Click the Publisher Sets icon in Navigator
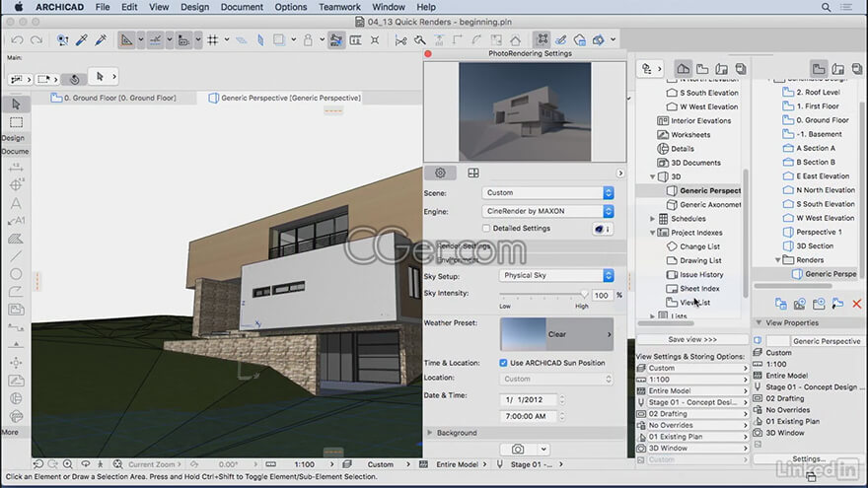Screen dimensions: 868x488 point(741,69)
